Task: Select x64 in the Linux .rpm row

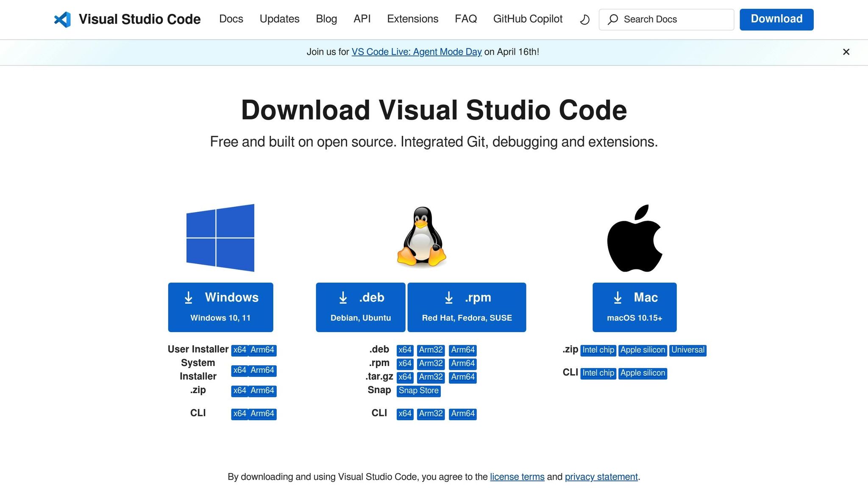Action: coord(405,364)
